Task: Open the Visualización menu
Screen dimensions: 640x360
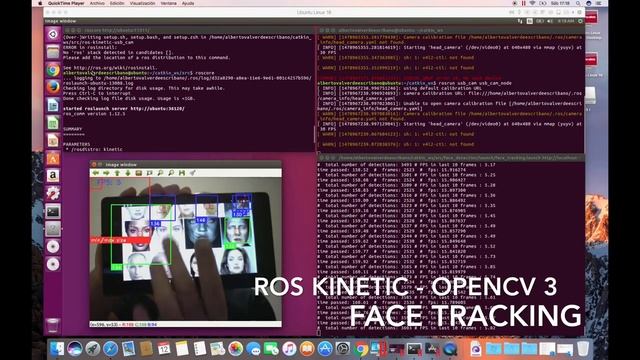Action: [142, 3]
